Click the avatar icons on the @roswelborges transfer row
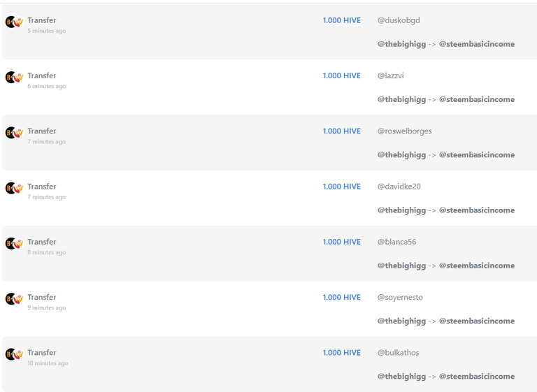537x392 pixels. point(15,133)
